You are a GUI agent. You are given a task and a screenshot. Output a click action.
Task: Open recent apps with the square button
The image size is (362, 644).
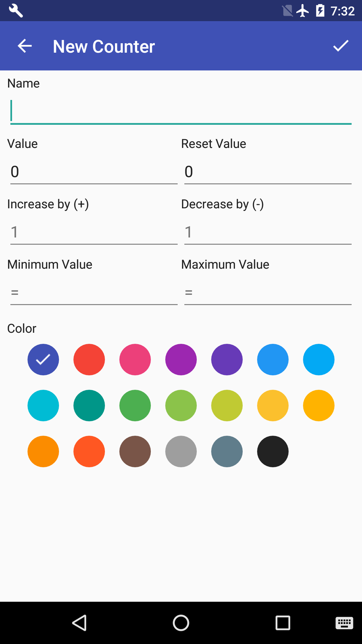tap(283, 623)
